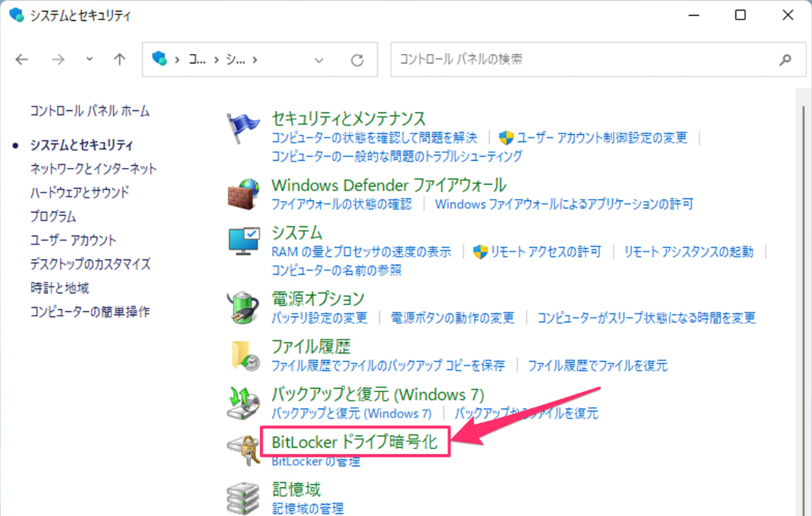
Task: Click the chevron after コ... in the breadcrumb
Action: click(x=217, y=59)
